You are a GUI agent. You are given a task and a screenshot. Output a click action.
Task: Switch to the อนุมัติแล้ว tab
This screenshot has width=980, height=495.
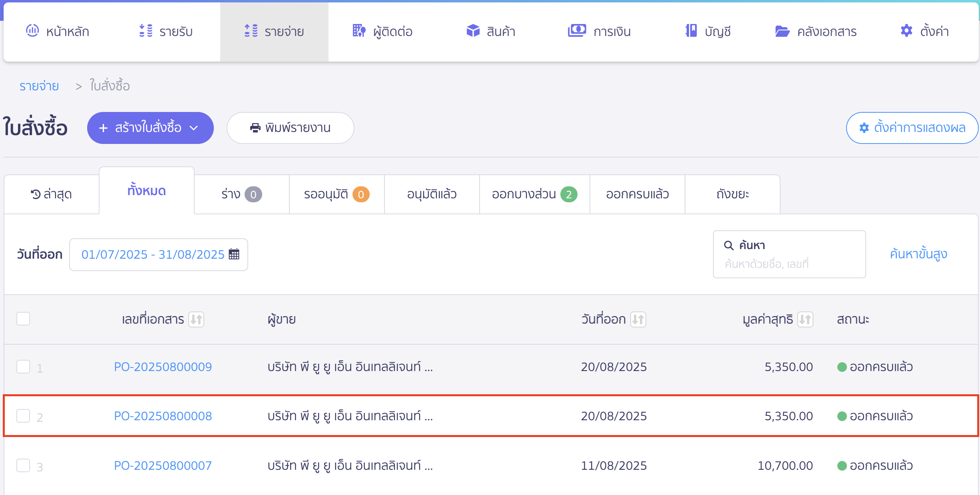pos(432,194)
